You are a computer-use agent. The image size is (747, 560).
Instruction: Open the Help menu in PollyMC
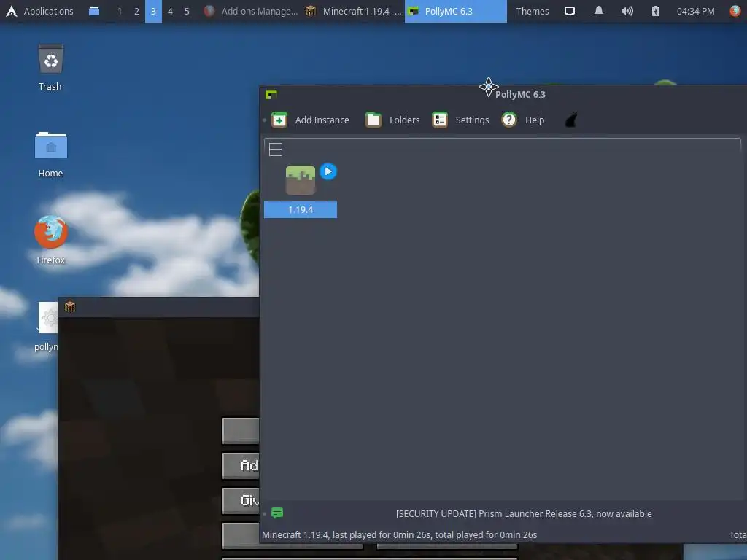point(522,120)
